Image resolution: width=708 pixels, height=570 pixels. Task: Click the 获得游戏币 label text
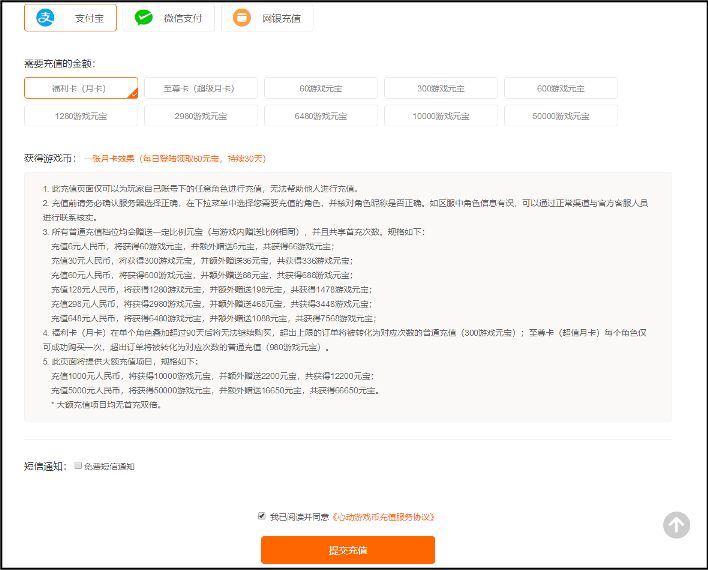point(50,158)
